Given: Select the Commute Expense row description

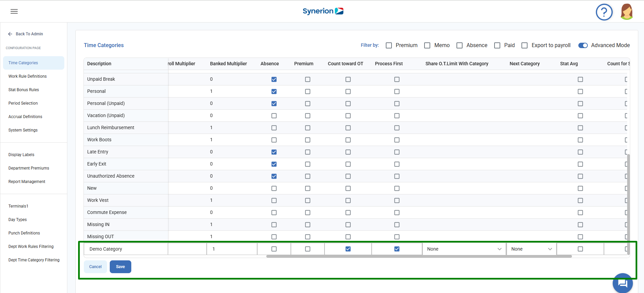Looking at the screenshot, I should pyautogui.click(x=107, y=212).
